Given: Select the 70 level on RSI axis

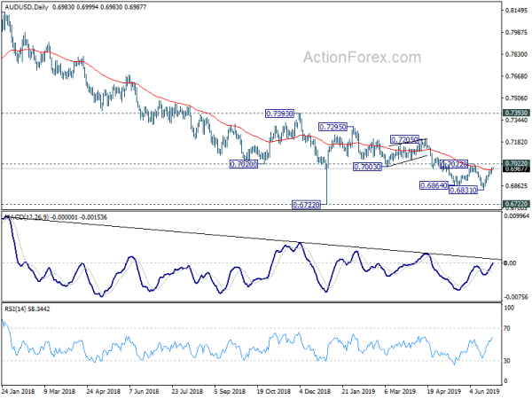Looking at the screenshot, I should (x=507, y=328).
